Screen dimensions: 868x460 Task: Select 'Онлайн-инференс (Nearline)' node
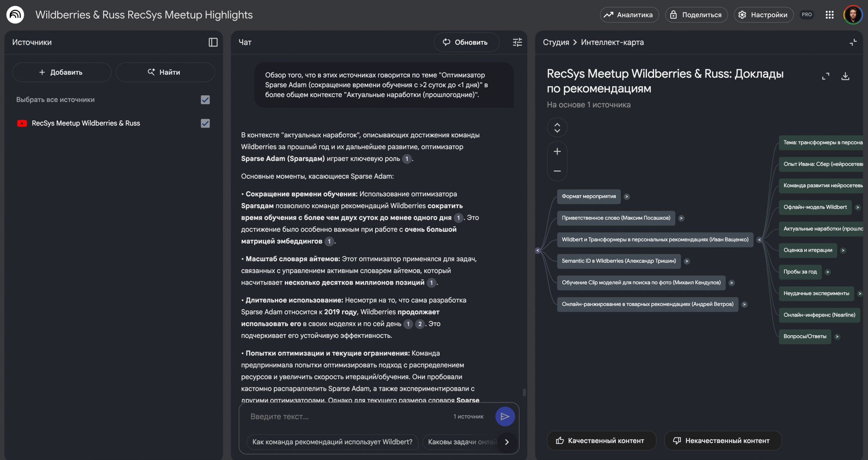pyautogui.click(x=819, y=315)
